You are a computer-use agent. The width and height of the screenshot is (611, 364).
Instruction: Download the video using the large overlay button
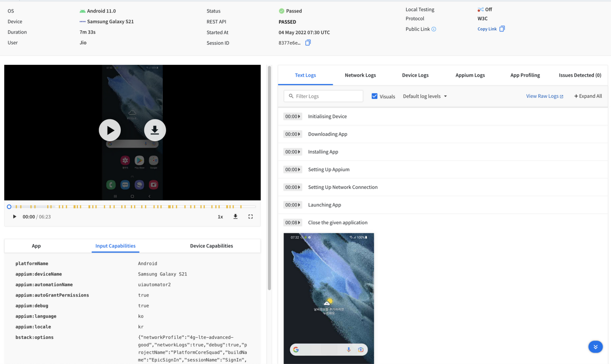pyautogui.click(x=155, y=130)
